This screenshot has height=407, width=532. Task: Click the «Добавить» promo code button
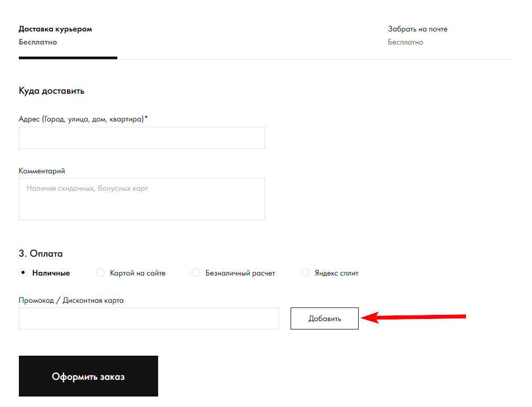coord(324,318)
